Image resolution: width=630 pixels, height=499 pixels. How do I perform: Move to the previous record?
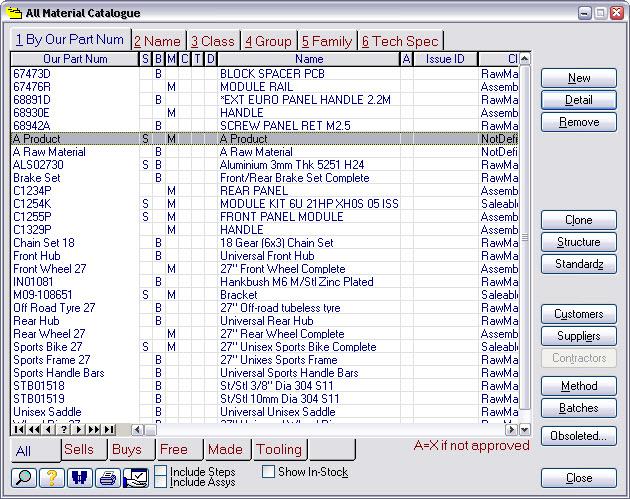tap(49, 429)
